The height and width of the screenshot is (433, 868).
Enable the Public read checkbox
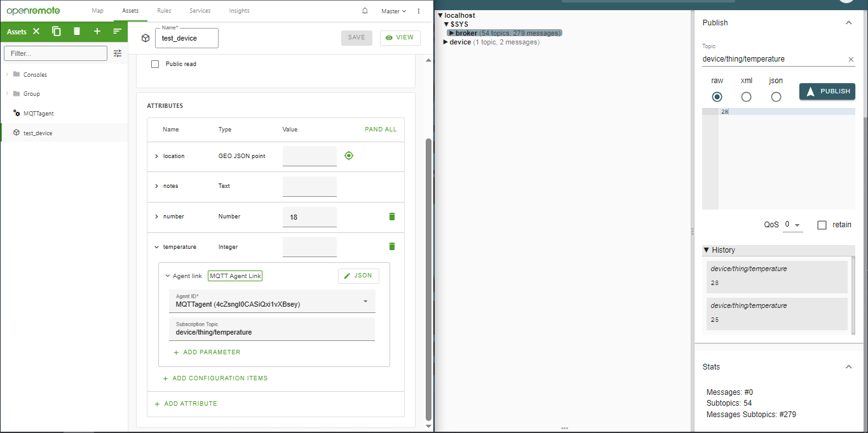(155, 64)
